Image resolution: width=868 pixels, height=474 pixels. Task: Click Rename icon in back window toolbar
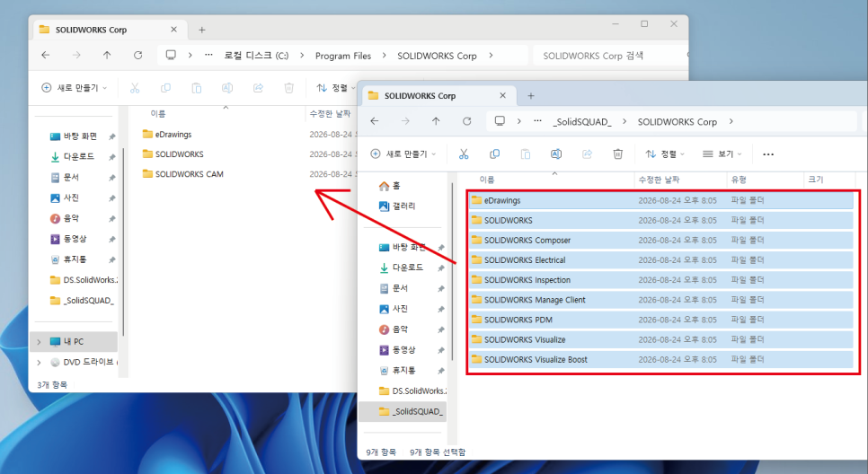[227, 88]
